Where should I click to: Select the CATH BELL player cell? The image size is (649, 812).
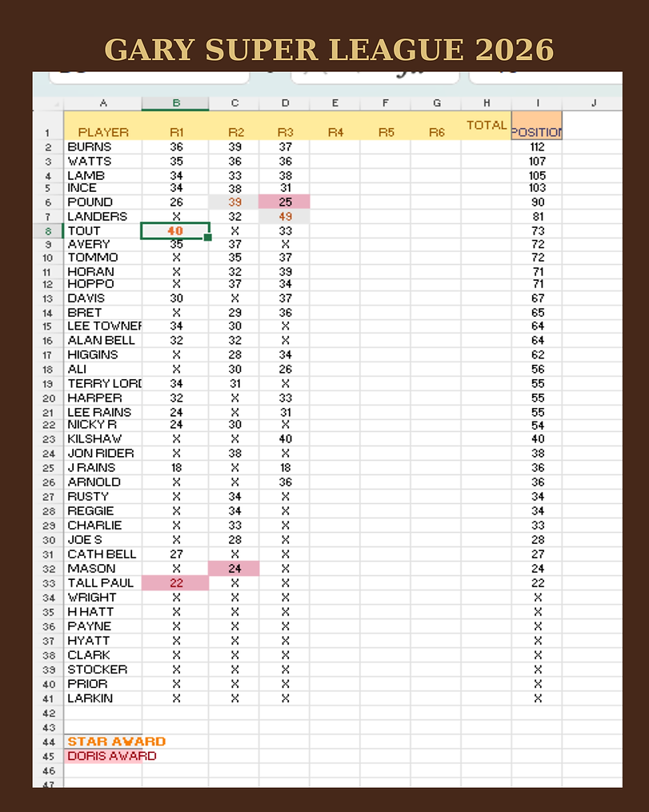point(103,554)
